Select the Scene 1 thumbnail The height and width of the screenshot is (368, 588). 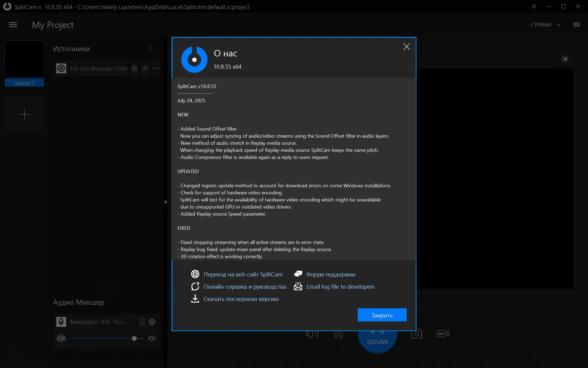(24, 59)
